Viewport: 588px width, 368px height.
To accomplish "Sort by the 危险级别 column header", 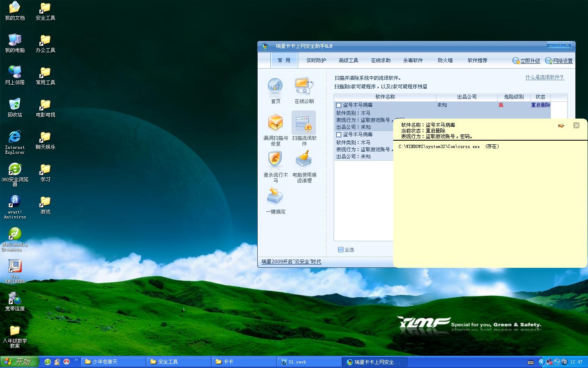I will click(514, 97).
